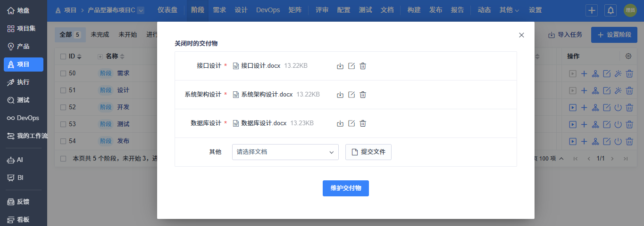Image resolution: width=644 pixels, height=226 pixels.
Task: Click play icon for stage 53 测试
Action: tap(573, 124)
